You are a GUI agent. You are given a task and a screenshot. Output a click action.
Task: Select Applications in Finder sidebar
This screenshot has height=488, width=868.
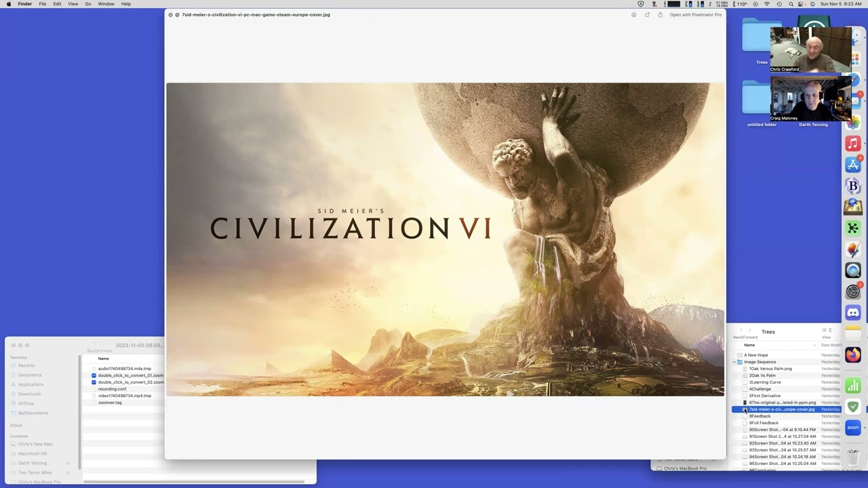click(x=31, y=384)
